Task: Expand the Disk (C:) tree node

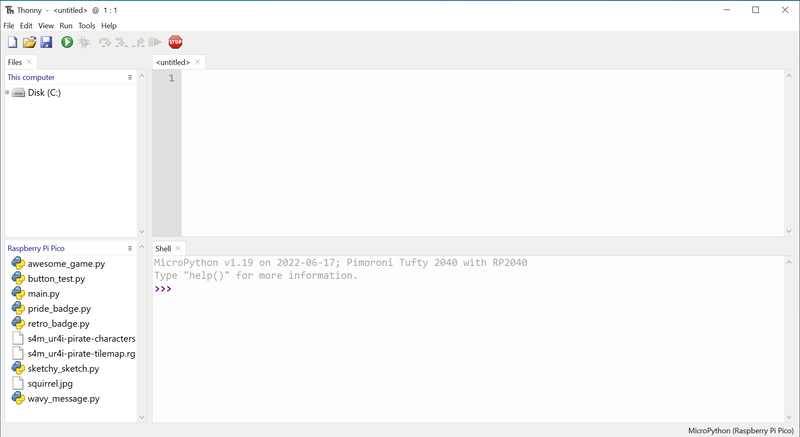Action: (8, 93)
